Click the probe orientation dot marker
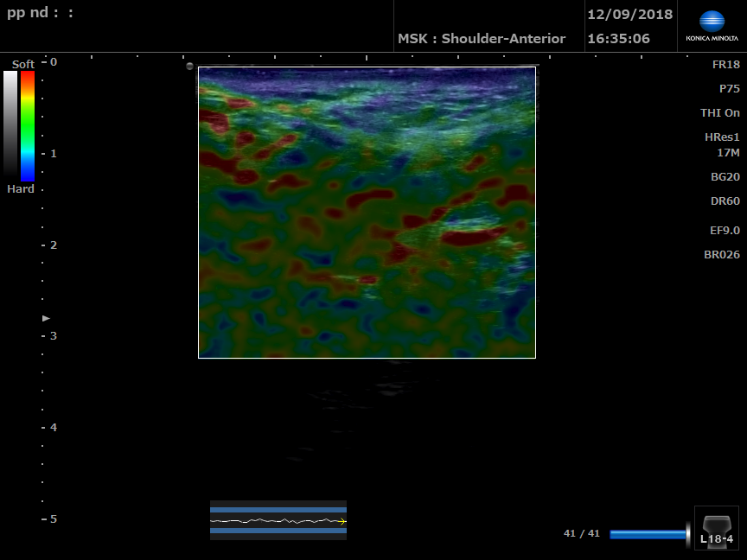This screenshot has height=560, width=747. pos(189,66)
